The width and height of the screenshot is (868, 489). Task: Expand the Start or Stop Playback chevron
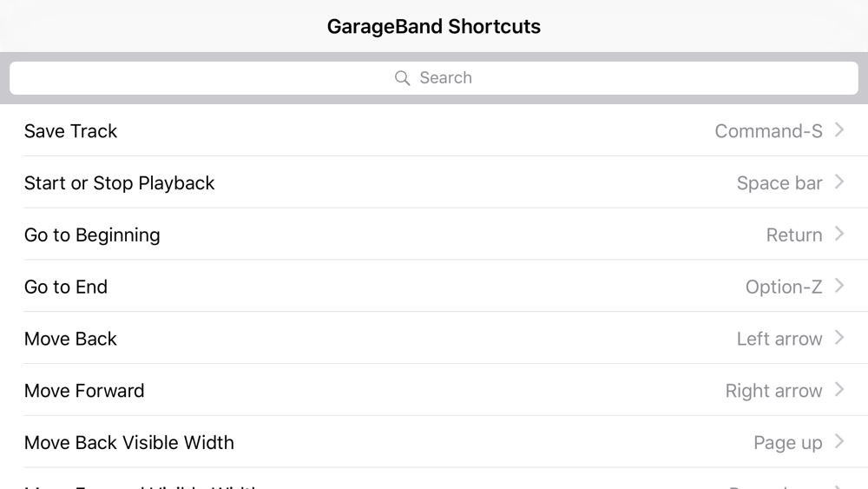(x=839, y=182)
